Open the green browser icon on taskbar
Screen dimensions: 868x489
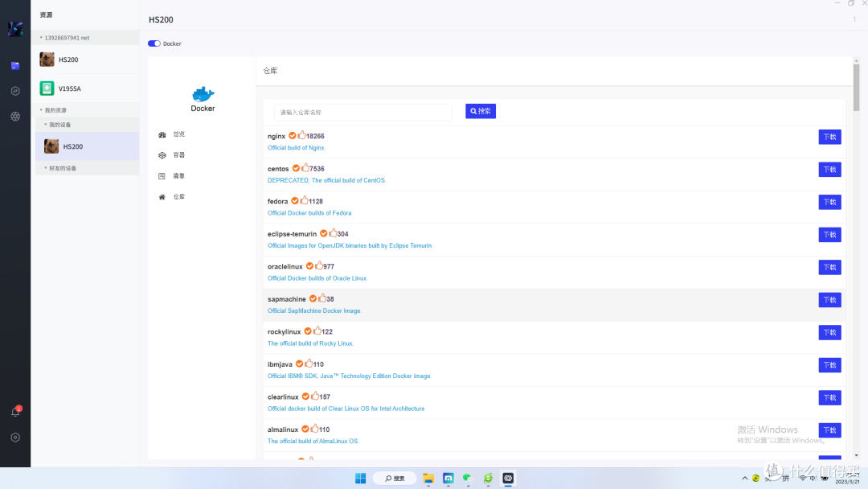tap(488, 478)
